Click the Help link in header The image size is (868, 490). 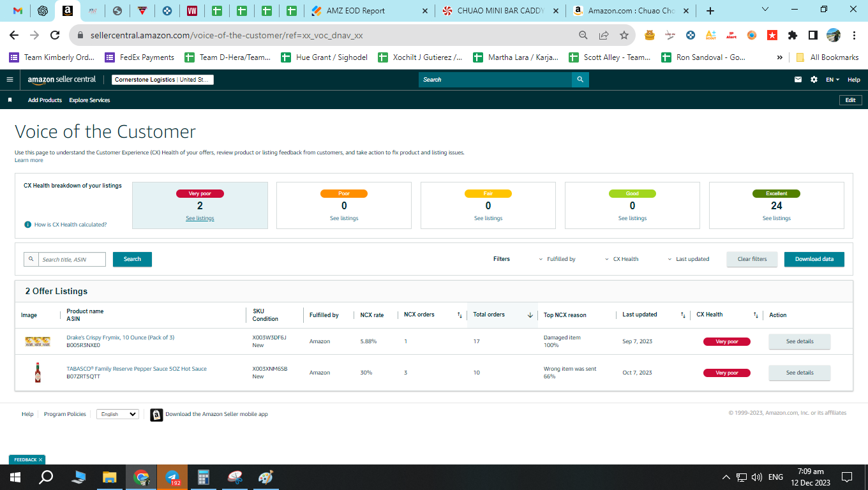[853, 80]
